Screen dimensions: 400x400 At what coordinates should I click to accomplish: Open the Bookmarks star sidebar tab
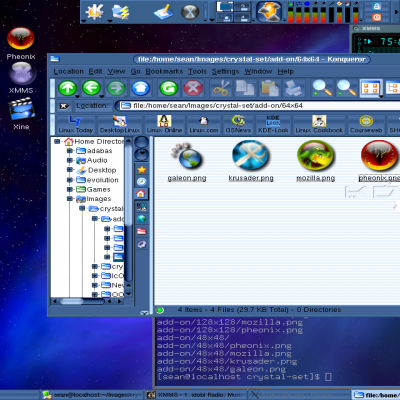[x=142, y=169]
